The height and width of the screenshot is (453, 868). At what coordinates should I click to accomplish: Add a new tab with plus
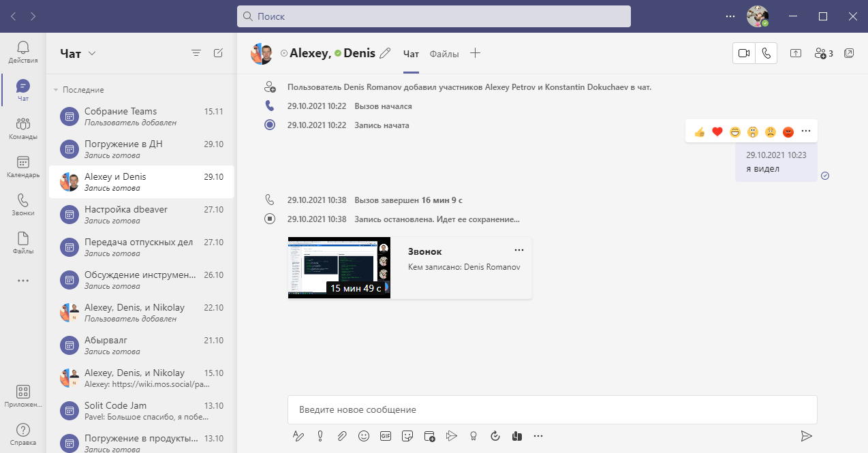click(x=476, y=53)
